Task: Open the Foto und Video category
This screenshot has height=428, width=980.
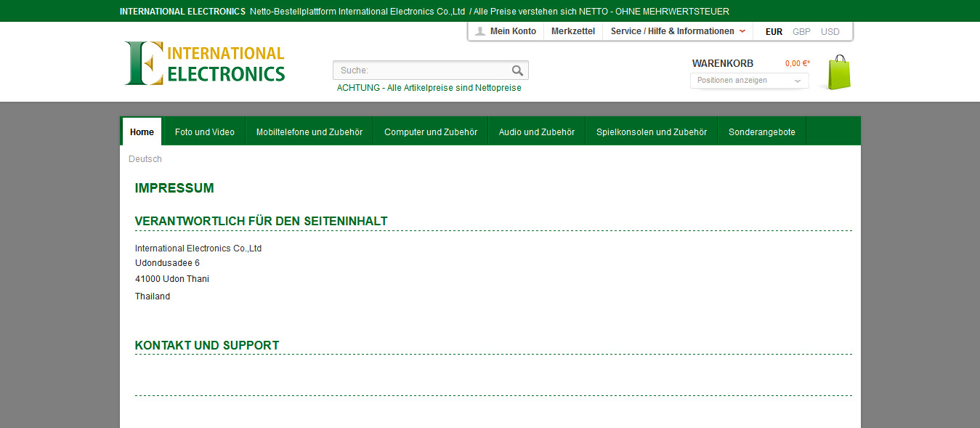Action: click(x=205, y=132)
